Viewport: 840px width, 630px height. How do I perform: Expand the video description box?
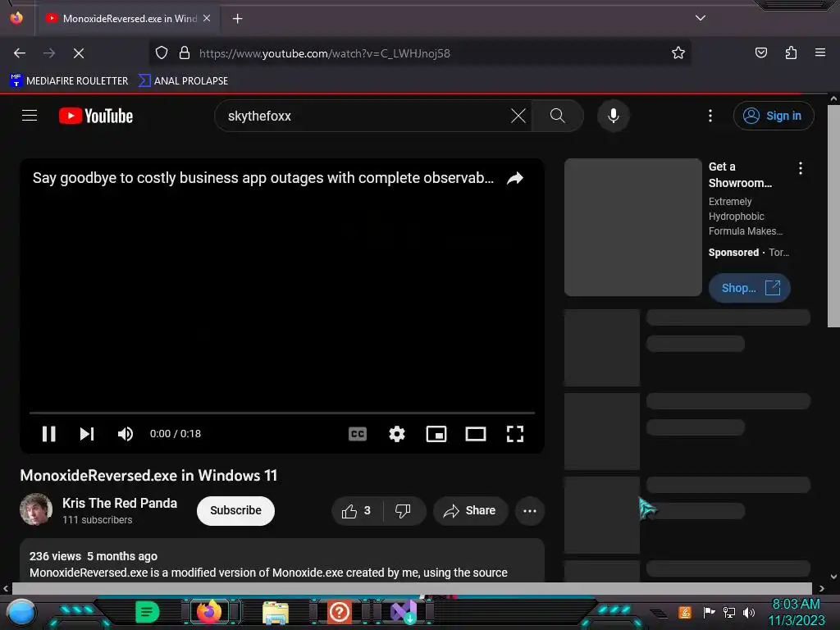tap(282, 560)
